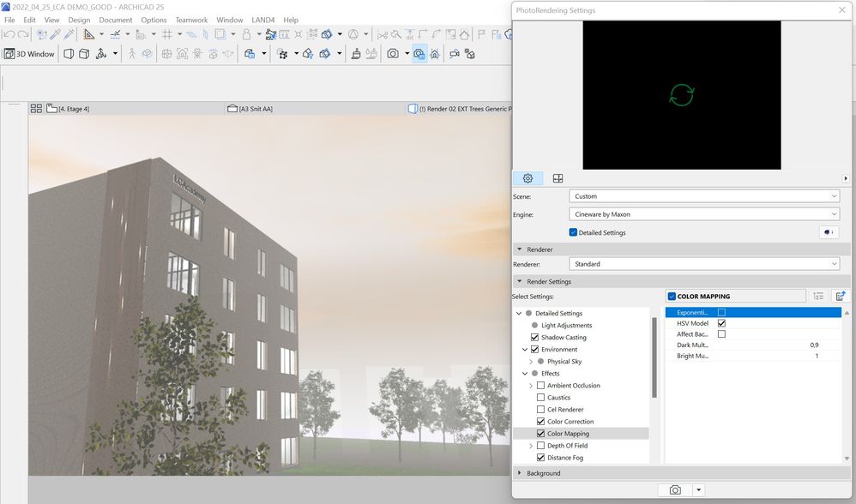
Task: Open the Scene dropdown showing Custom
Action: click(x=703, y=196)
